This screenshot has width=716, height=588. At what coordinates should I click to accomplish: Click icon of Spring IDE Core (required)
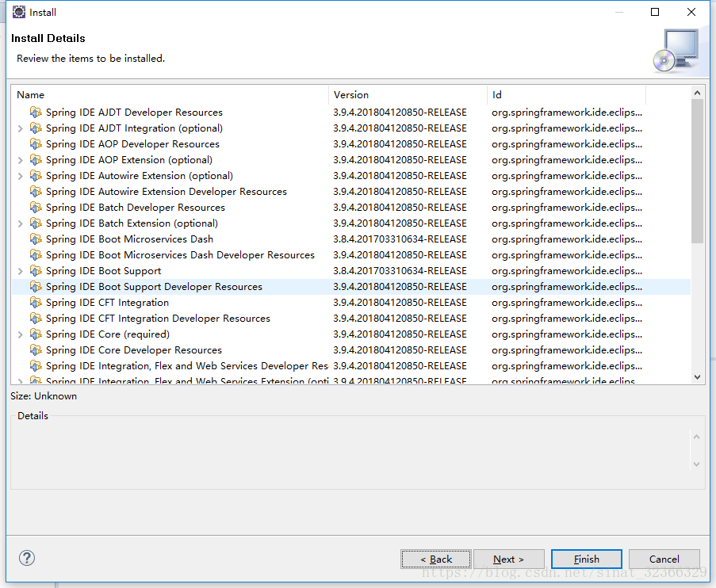(x=36, y=334)
